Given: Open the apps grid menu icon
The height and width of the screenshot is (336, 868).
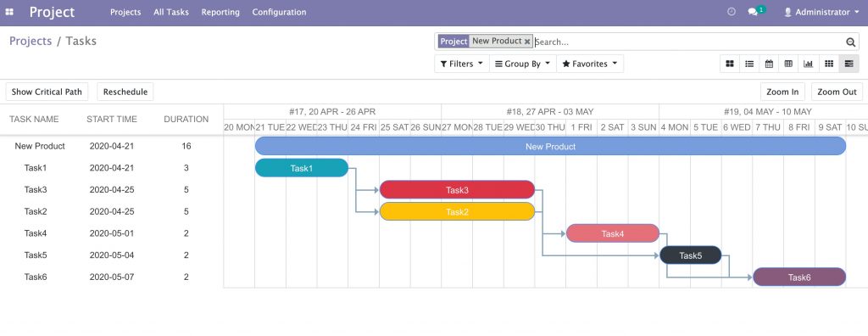Looking at the screenshot, I should [x=9, y=12].
